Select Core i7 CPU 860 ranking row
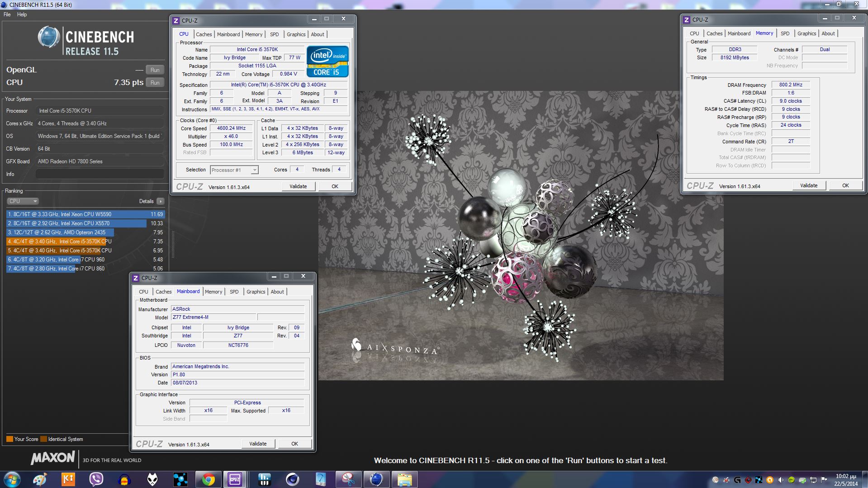The width and height of the screenshot is (868, 488). pos(85,269)
